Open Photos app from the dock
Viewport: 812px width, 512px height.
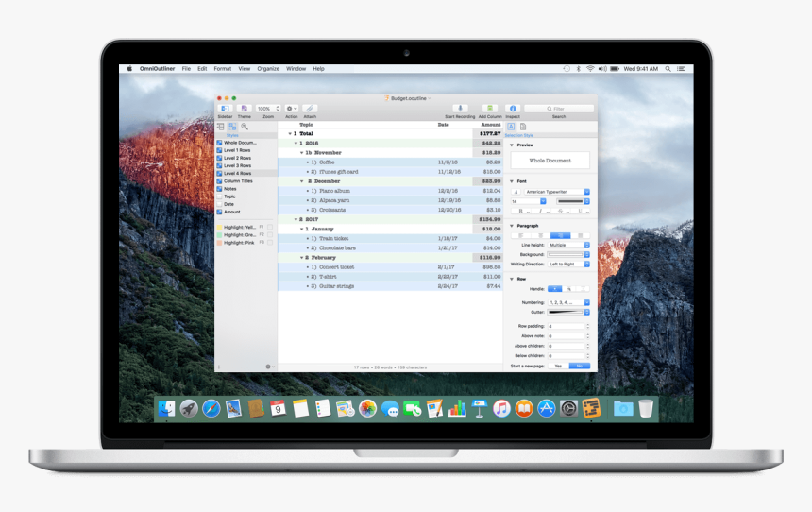click(x=367, y=408)
